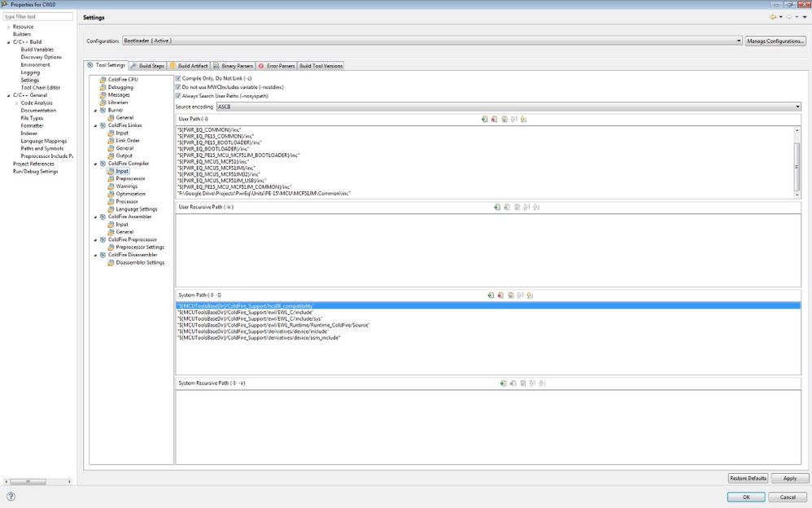812x508 pixels.
Task: Toggle Always Search User Paths checkbox
Action: click(x=178, y=96)
